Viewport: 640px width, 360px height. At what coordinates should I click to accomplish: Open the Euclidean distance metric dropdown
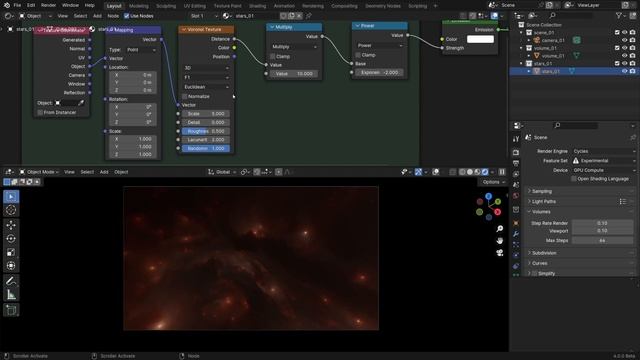[206, 87]
